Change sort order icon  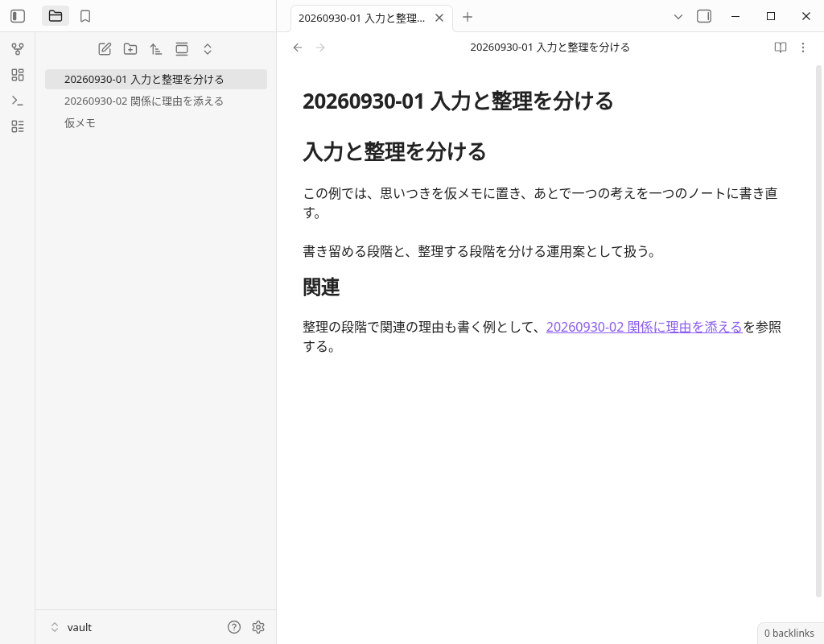[156, 49]
